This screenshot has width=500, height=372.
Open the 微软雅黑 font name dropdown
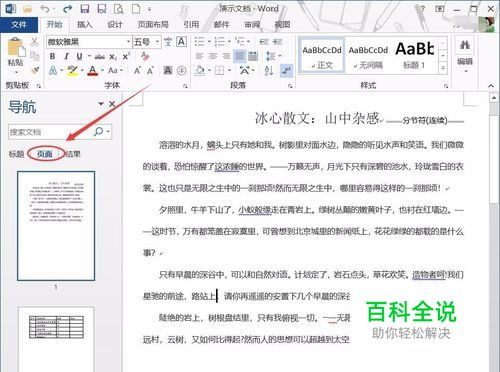tap(128, 42)
